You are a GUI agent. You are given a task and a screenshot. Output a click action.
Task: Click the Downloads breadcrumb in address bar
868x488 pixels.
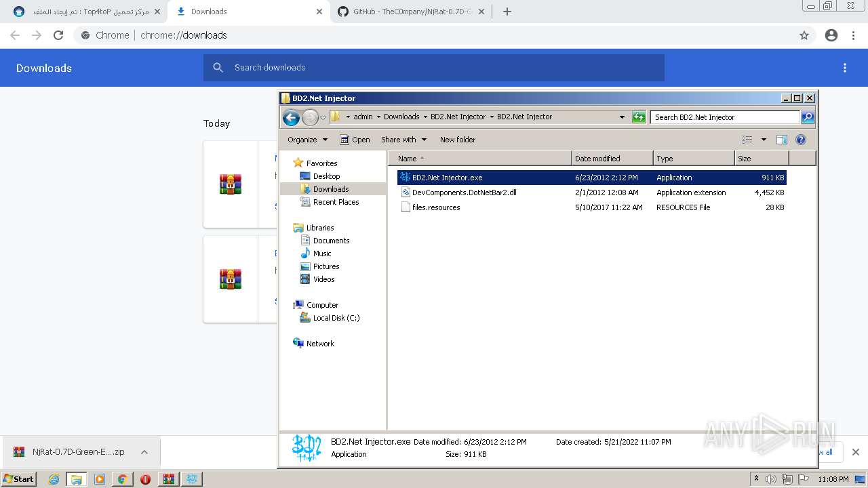click(x=401, y=117)
